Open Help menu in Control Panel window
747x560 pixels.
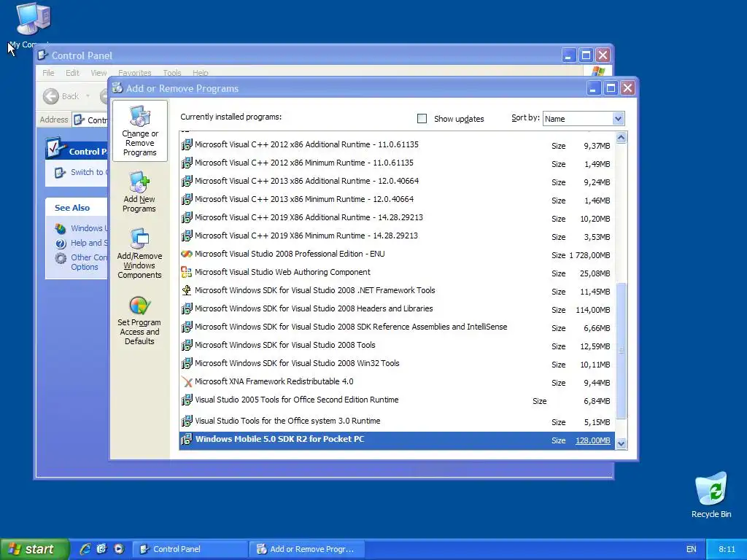pos(200,73)
